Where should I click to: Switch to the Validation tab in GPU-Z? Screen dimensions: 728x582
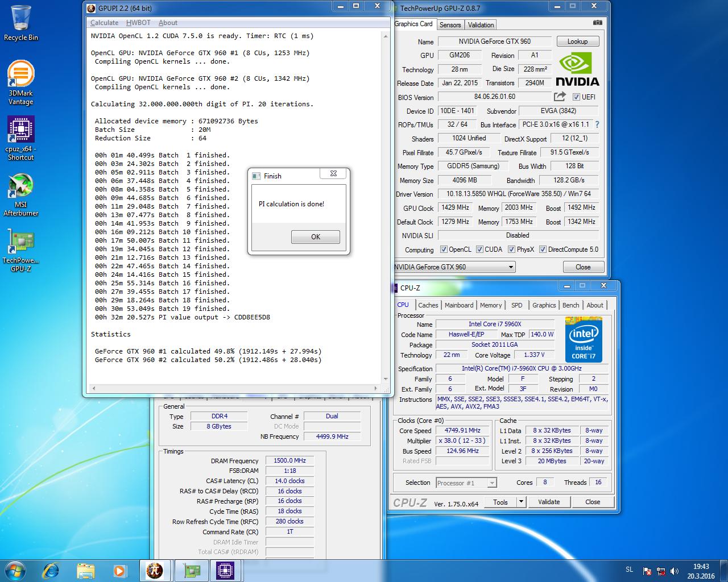(x=481, y=25)
